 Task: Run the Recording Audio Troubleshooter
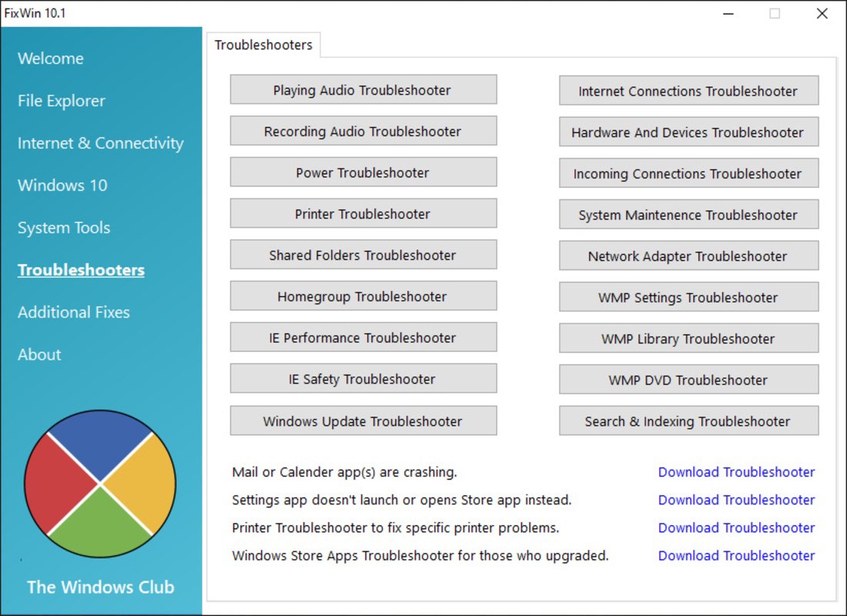[x=363, y=131]
